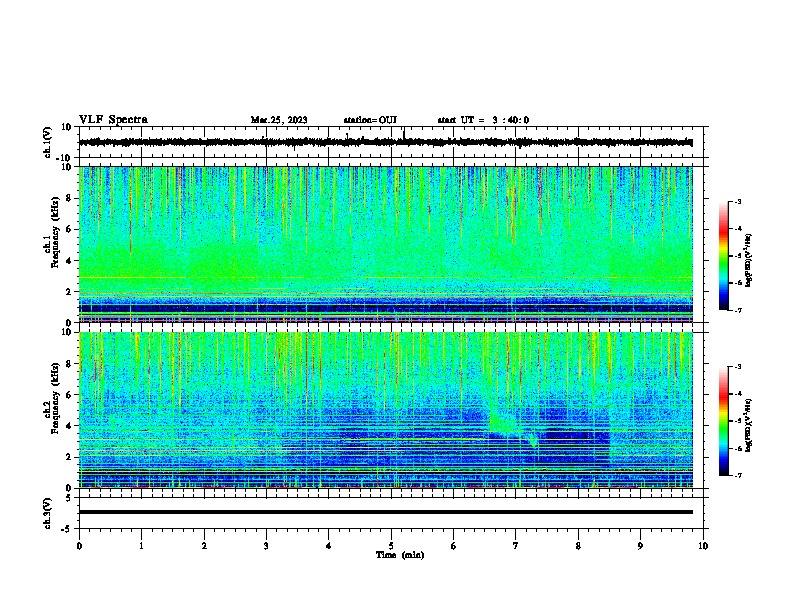The width and height of the screenshot is (792, 612).
Task: Click the ch.1 colorbar log(PSD) unit label
Action: [749, 261]
